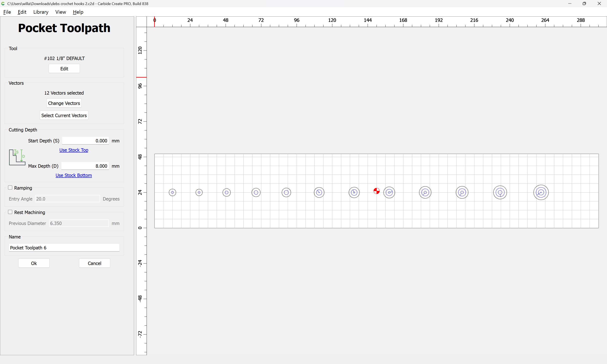Click the Change Vectors button
Viewport: 607px width, 364px height.
click(x=64, y=103)
